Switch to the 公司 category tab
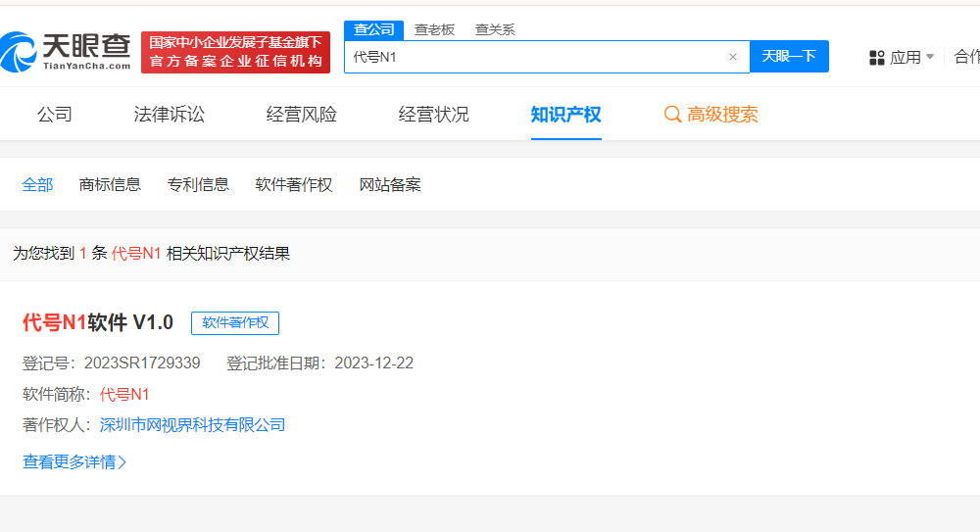The image size is (980, 532). pos(54,115)
